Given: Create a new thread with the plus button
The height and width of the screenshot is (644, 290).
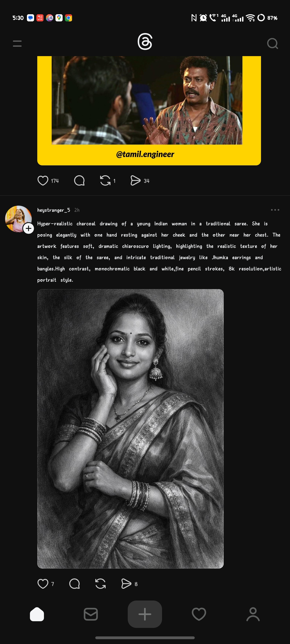Looking at the screenshot, I should 145,614.
